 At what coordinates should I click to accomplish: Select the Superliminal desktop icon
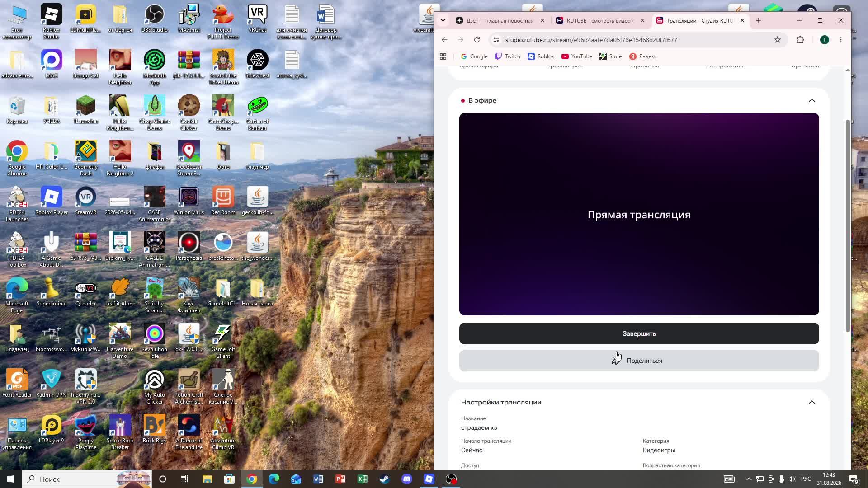tap(51, 292)
